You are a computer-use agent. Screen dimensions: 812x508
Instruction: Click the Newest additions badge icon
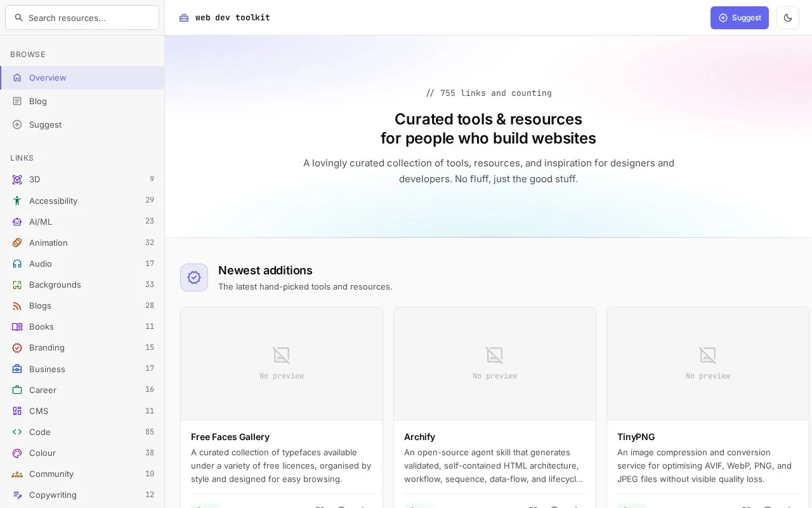[x=194, y=277]
